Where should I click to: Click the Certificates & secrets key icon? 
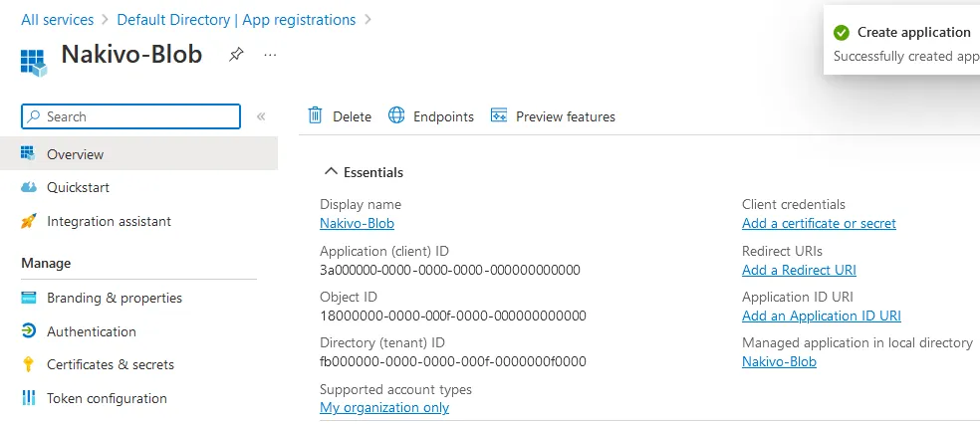click(x=29, y=365)
